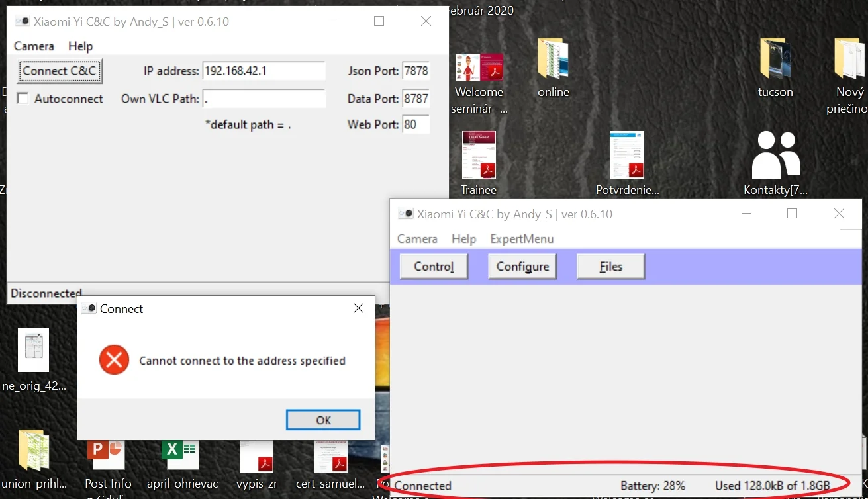Click Used 128.0kB of 1.8GB status
The height and width of the screenshot is (499, 868).
772,486
